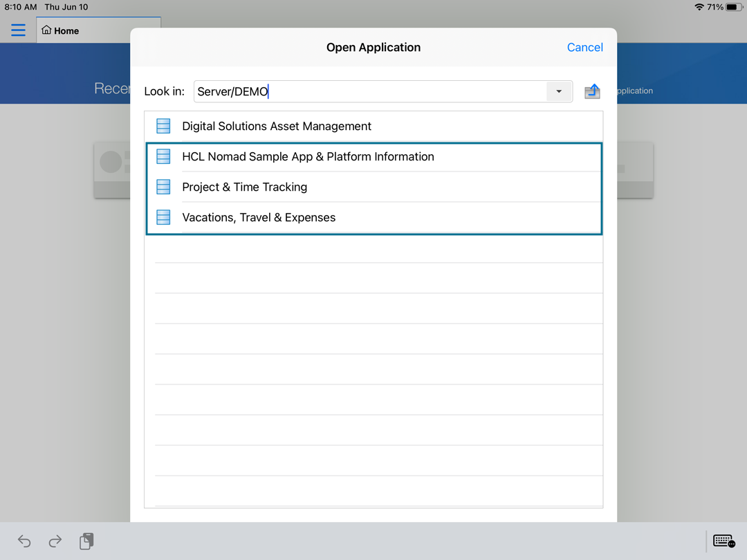This screenshot has width=747, height=560.
Task: Click the Look in text field
Action: [x=369, y=91]
